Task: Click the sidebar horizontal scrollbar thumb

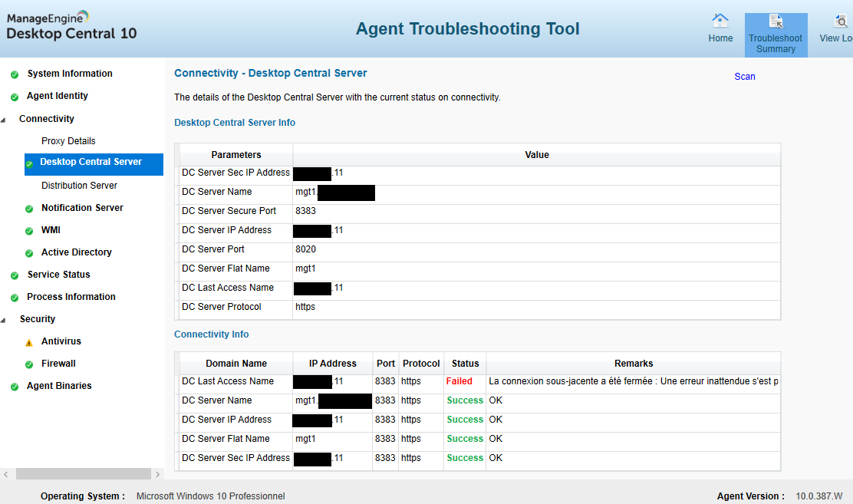Action: [x=84, y=474]
